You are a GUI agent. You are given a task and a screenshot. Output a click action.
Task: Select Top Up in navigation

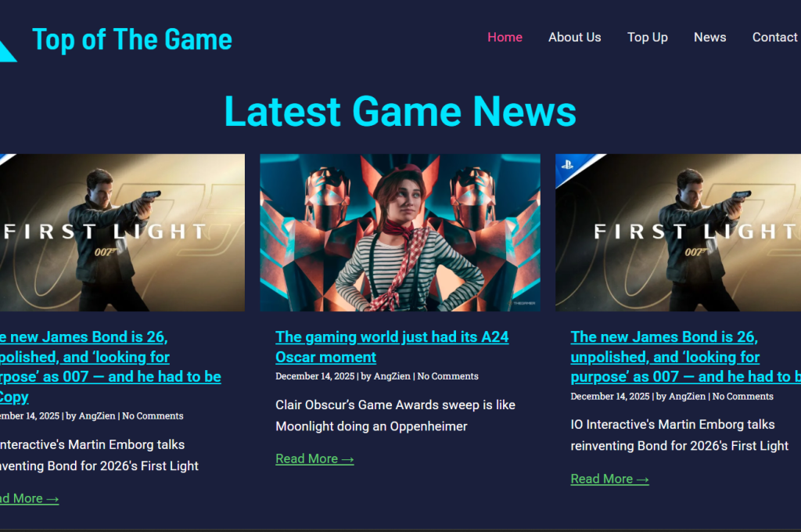pos(647,38)
